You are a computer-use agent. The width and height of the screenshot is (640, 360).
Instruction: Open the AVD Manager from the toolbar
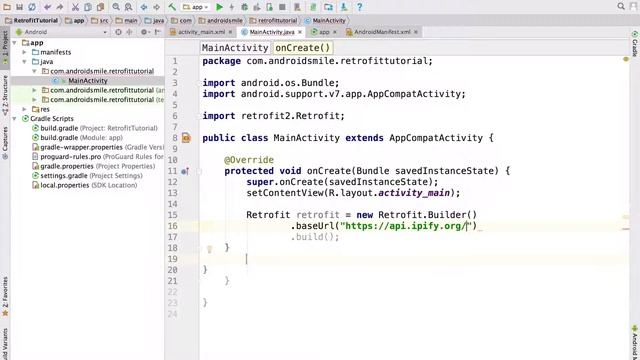click(x=297, y=7)
